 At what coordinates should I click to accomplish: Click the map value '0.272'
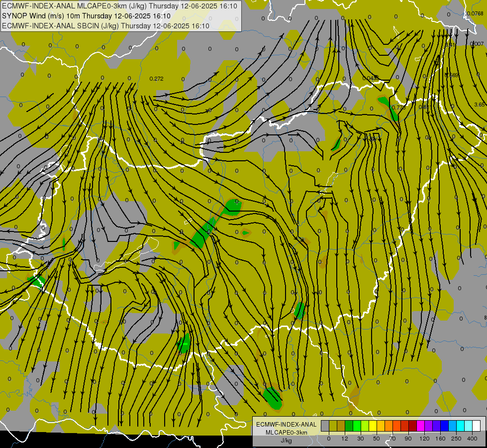156,79
